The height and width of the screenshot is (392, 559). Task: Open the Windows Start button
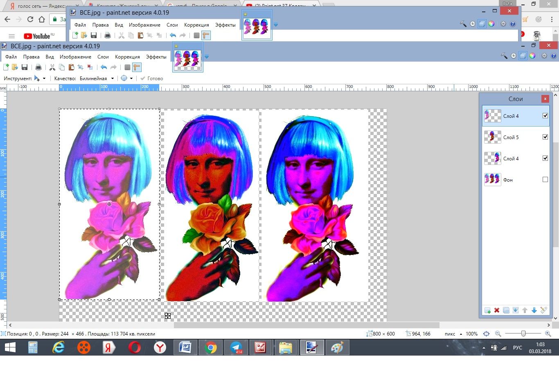(10, 348)
